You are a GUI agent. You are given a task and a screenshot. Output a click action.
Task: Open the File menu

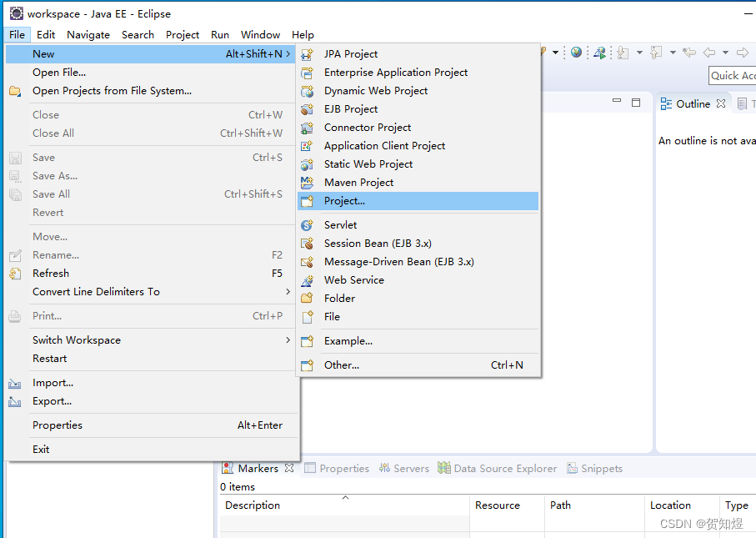17,35
